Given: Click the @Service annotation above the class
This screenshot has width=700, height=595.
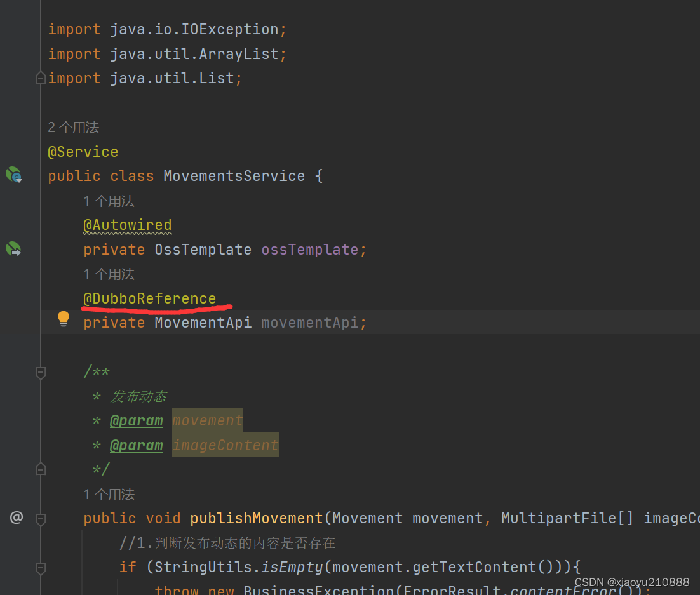Looking at the screenshot, I should 83,151.
